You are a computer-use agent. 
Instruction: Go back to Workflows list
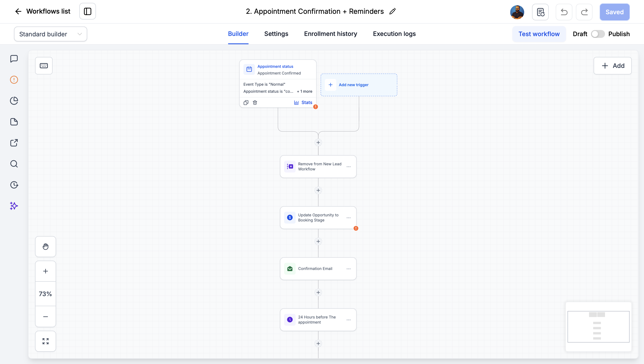click(42, 11)
